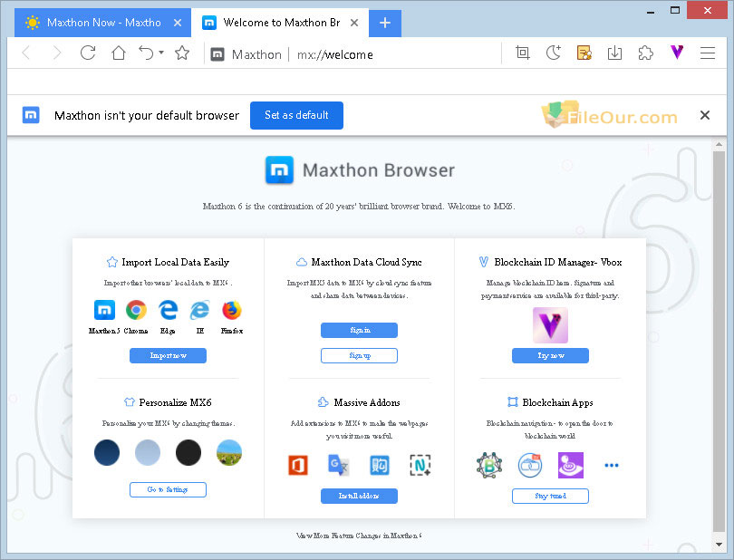Click the Try now button
This screenshot has height=560, width=734.
click(551, 356)
